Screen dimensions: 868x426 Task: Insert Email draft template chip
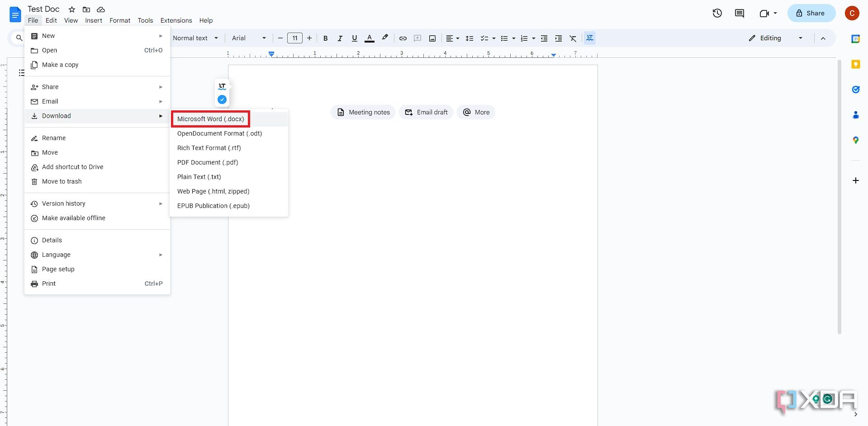tap(426, 112)
